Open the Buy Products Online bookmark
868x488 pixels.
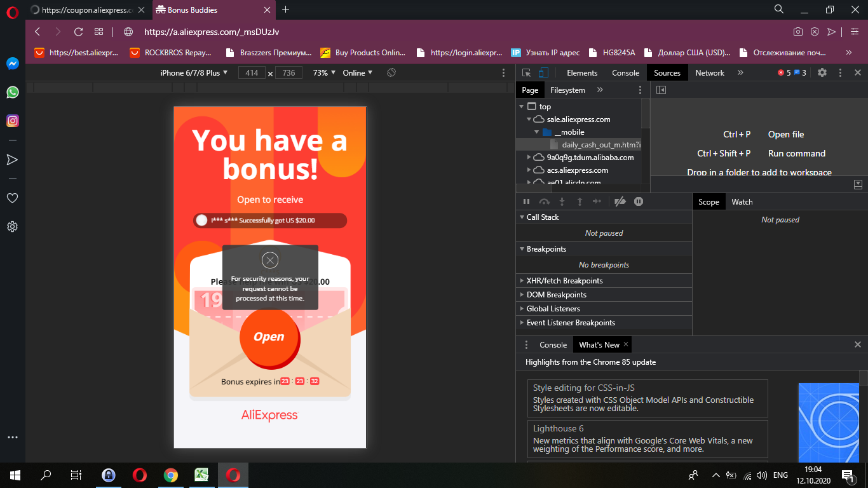[x=363, y=53]
